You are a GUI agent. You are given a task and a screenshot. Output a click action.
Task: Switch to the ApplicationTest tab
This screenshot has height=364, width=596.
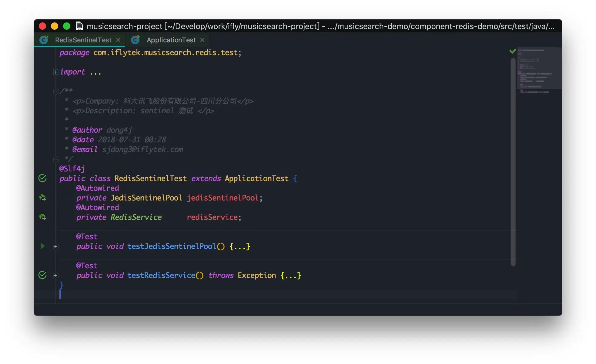171,40
